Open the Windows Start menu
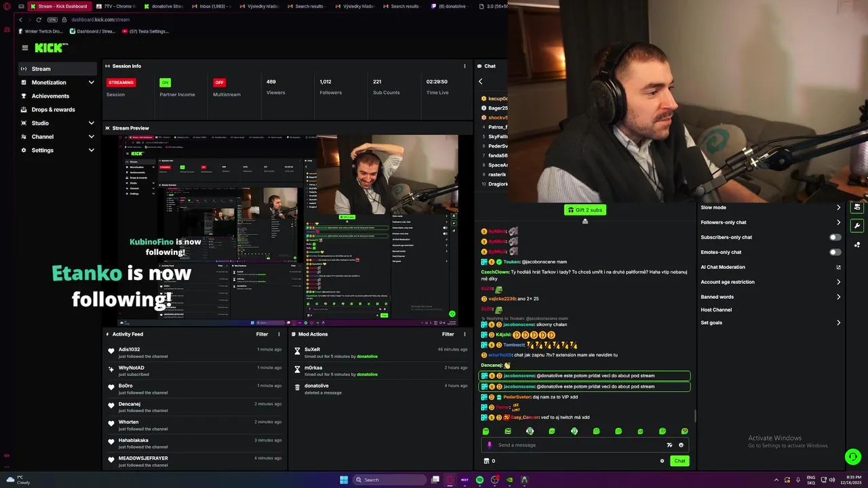Image resolution: width=868 pixels, height=488 pixels. tap(344, 480)
